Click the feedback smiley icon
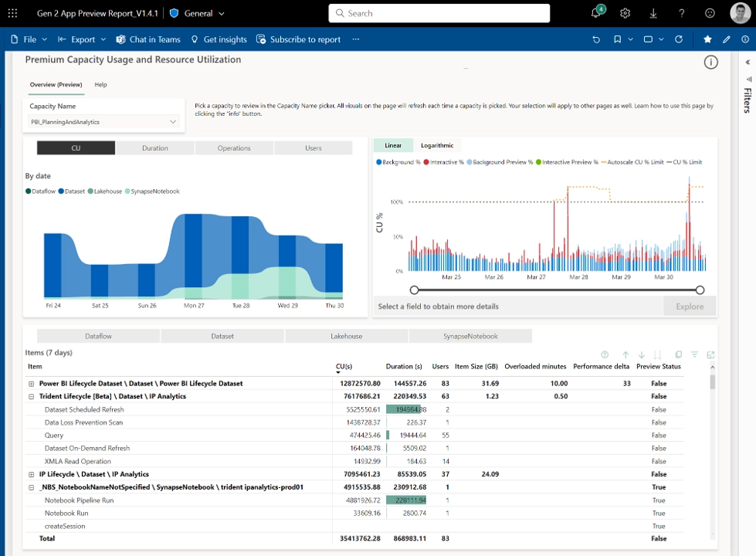The width and height of the screenshot is (756, 556). click(x=710, y=13)
